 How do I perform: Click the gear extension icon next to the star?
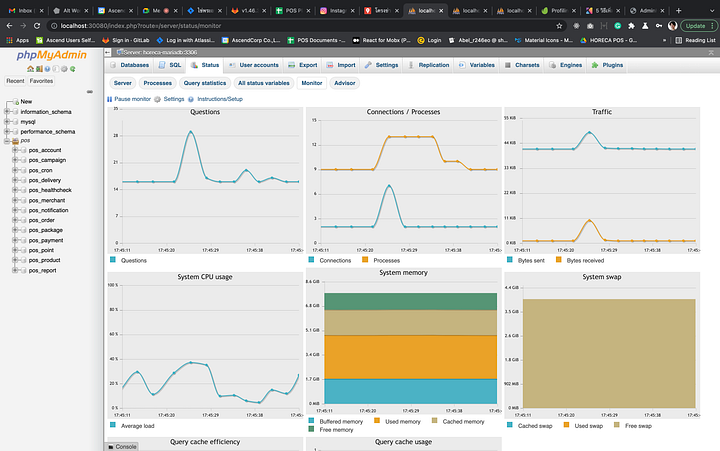(x=576, y=26)
